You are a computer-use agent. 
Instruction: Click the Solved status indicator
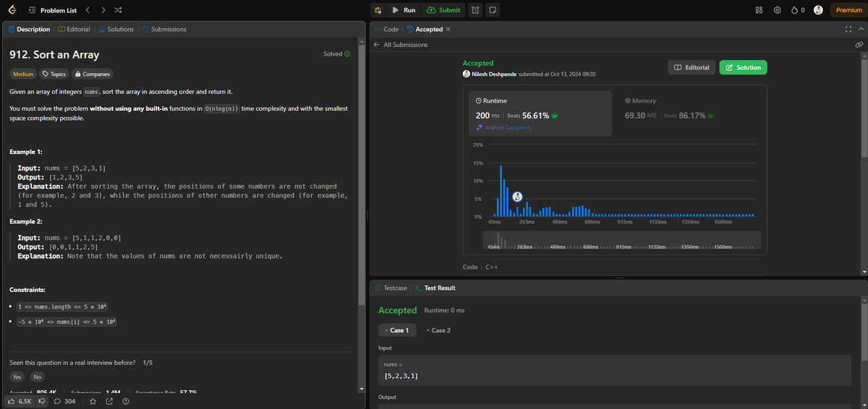pyautogui.click(x=336, y=54)
